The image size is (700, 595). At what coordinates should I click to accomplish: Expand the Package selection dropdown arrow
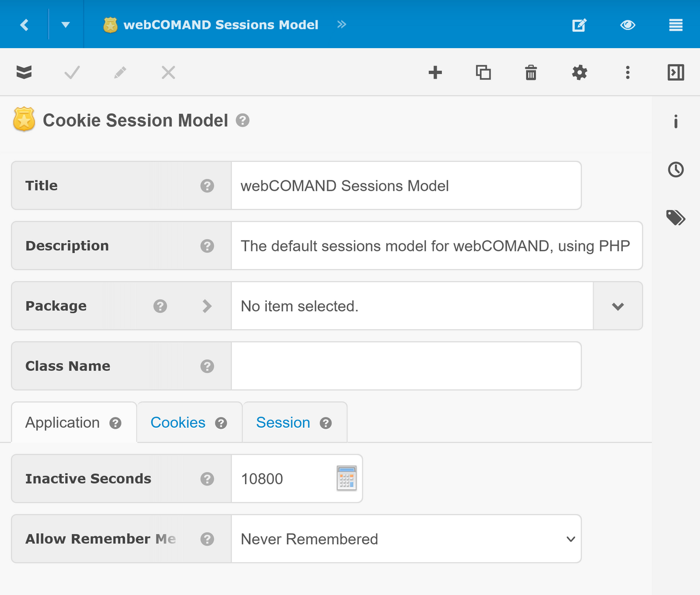(617, 306)
